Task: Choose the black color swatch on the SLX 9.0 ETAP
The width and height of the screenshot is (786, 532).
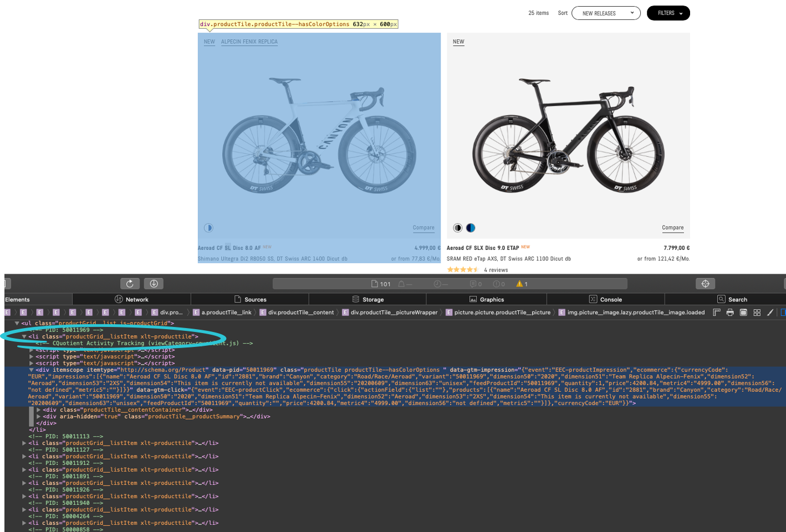Action: (x=458, y=228)
